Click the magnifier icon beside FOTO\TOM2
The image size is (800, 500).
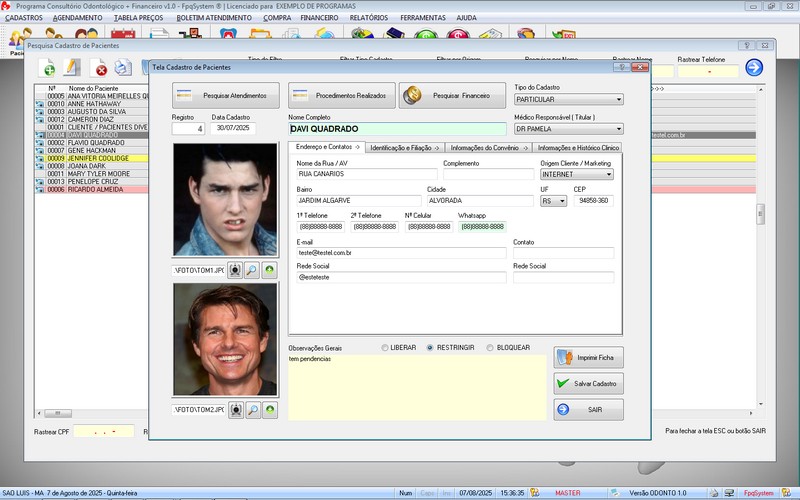pos(252,410)
